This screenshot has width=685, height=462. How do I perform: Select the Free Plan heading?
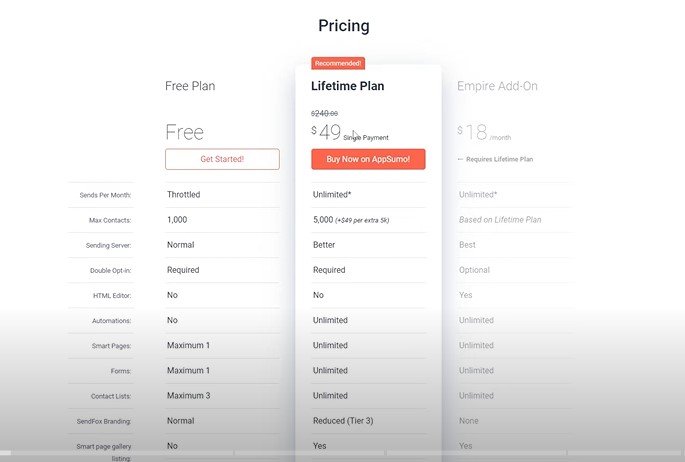[190, 86]
